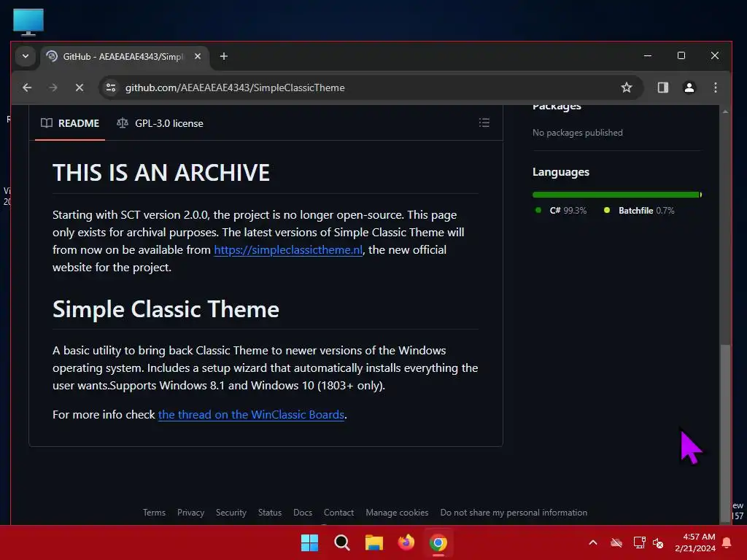Image resolution: width=747 pixels, height=560 pixels.
Task: Go back to the previous page
Action: pyautogui.click(x=27, y=87)
